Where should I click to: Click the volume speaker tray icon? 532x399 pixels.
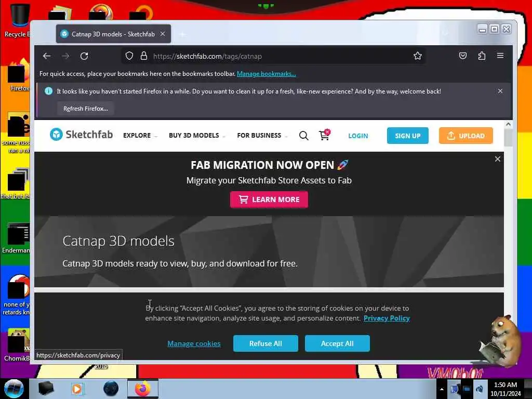tap(480, 389)
